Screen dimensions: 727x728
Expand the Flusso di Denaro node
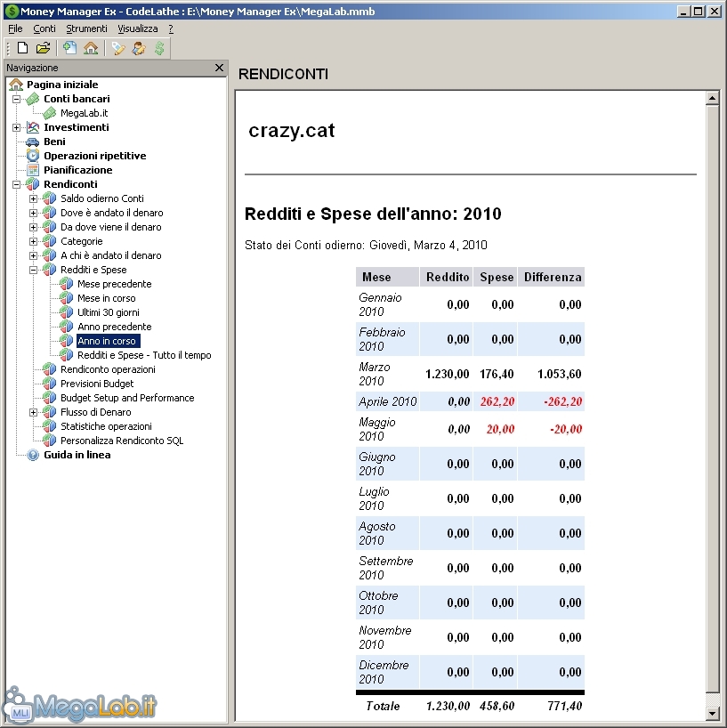click(33, 412)
